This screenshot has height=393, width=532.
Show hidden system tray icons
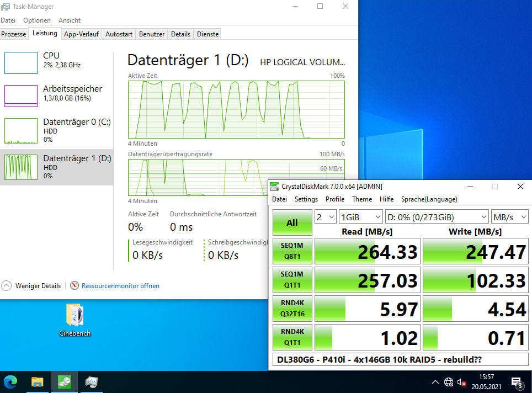coord(435,382)
